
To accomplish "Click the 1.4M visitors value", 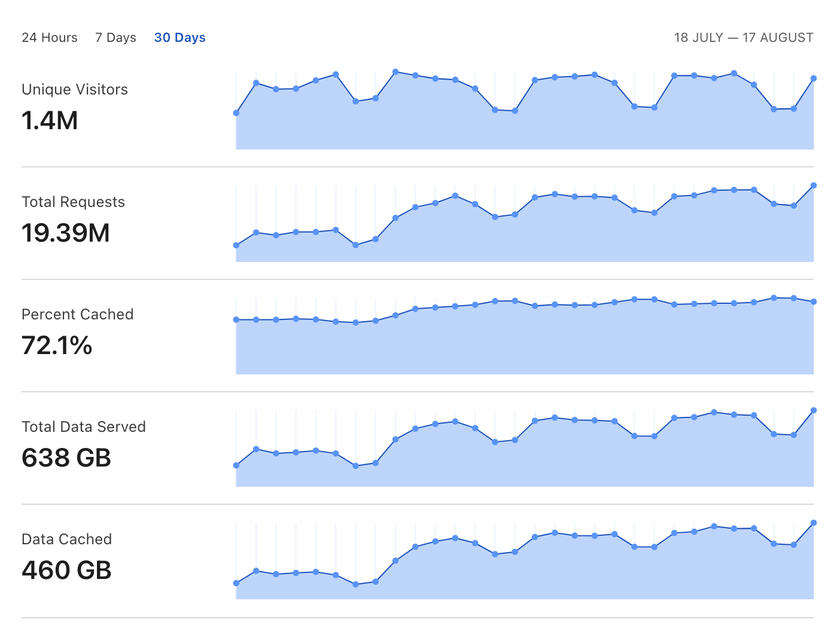I will click(x=50, y=121).
